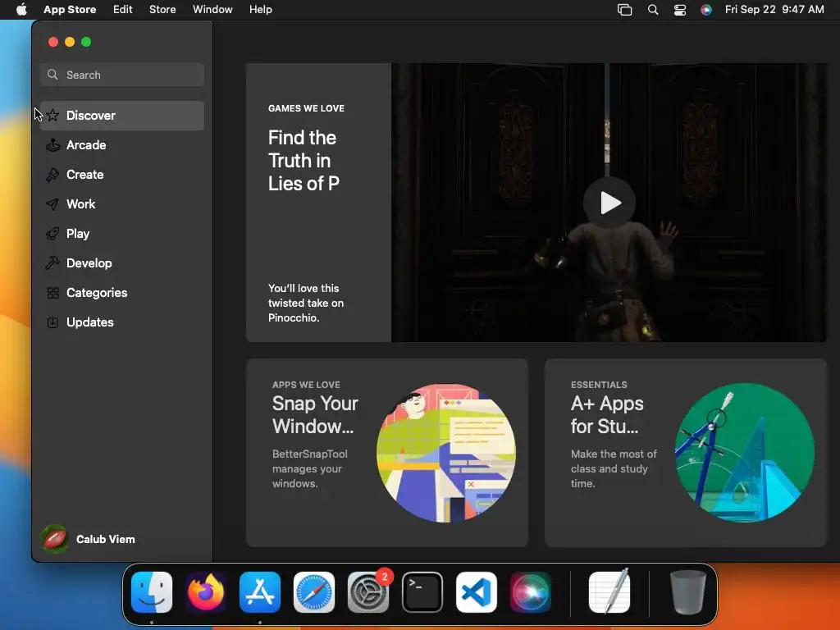Open the App Store menu
Image resolution: width=840 pixels, height=630 pixels.
point(70,10)
